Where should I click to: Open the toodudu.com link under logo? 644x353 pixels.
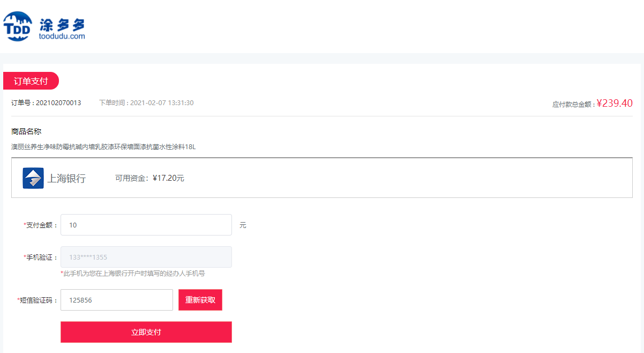click(62, 36)
